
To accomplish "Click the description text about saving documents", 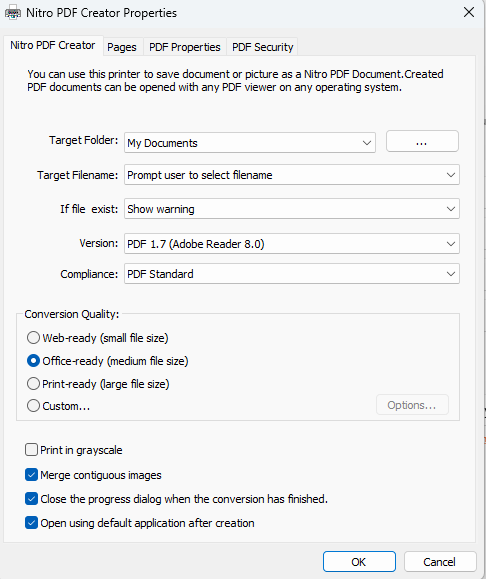I will point(235,80).
